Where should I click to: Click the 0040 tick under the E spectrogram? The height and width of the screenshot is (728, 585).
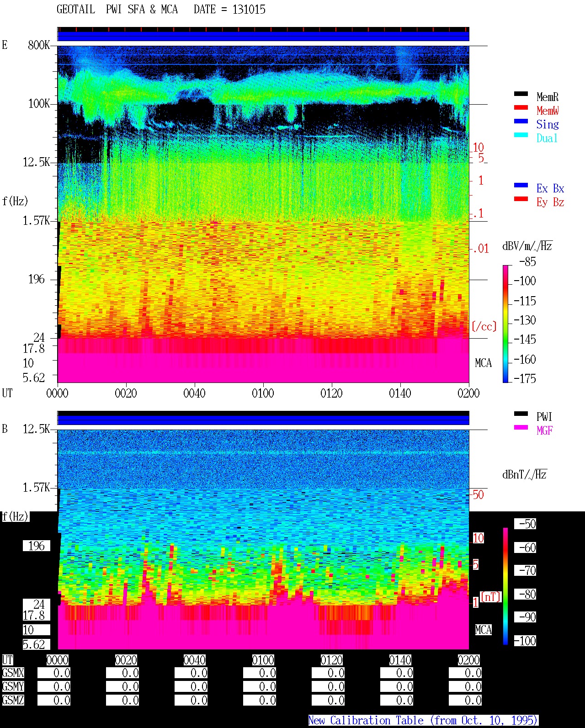195,393
